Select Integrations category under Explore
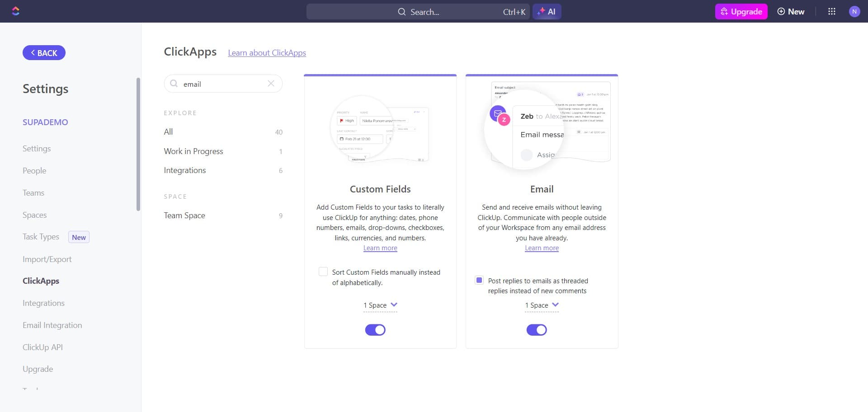 tap(185, 170)
